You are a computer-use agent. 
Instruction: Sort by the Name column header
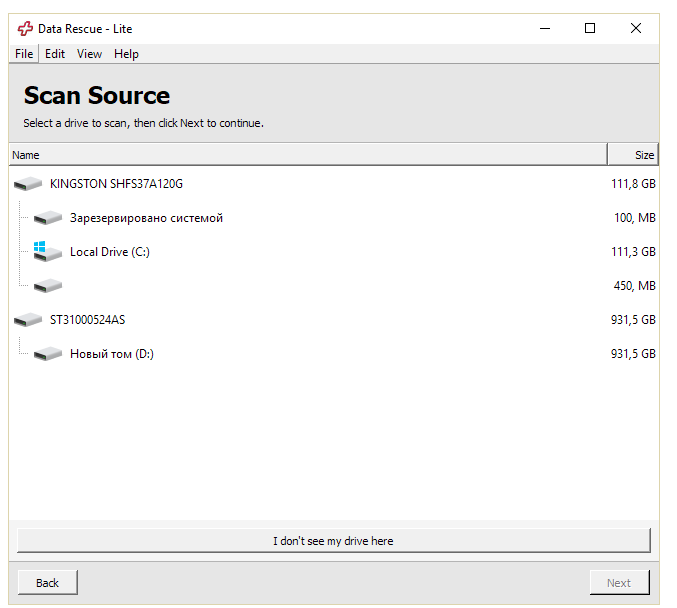click(x=308, y=155)
